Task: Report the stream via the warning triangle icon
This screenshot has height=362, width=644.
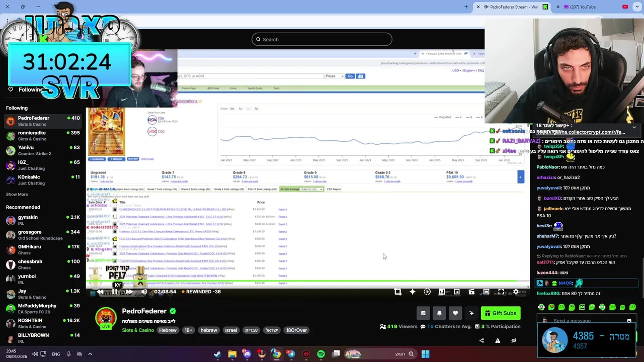Action: pyautogui.click(x=498, y=340)
